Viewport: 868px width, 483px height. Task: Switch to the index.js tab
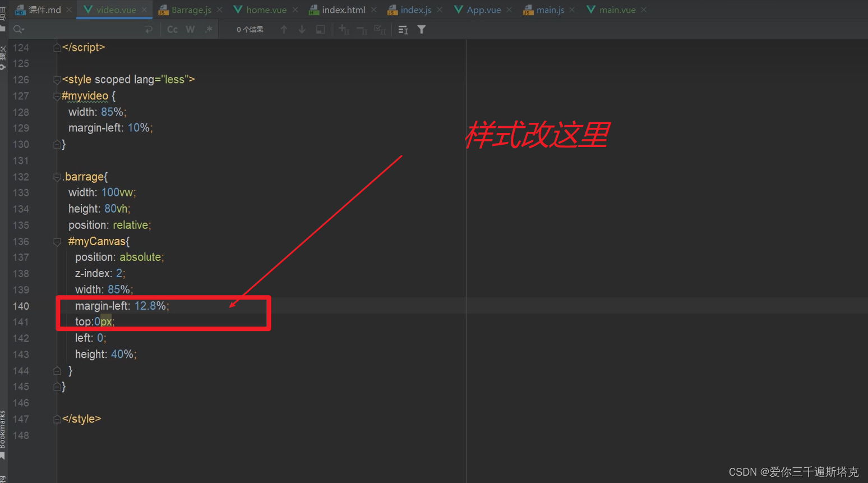tap(416, 10)
